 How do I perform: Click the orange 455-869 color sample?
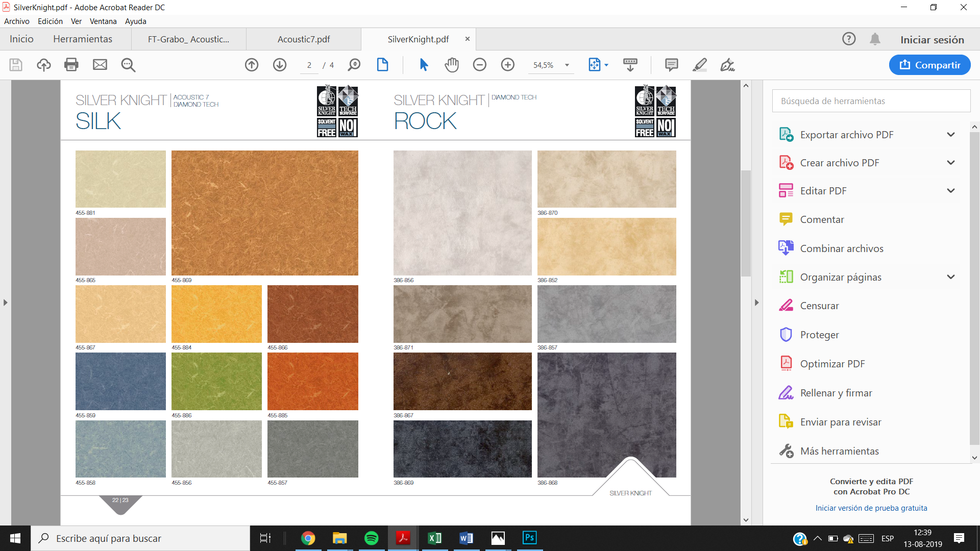264,213
